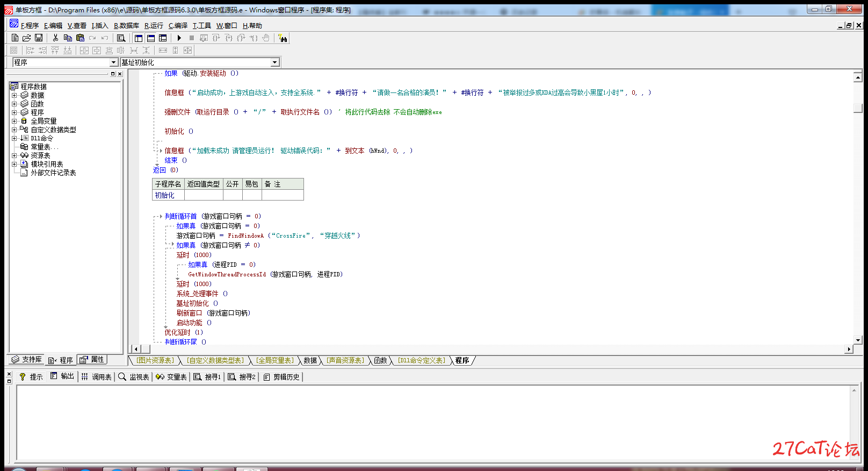Click the make same height icon

point(175,50)
